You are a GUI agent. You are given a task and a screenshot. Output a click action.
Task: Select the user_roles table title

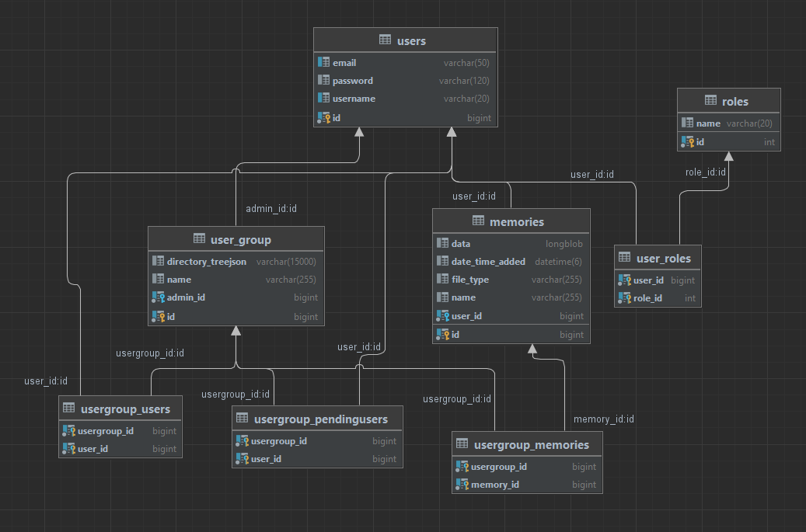pos(664,259)
